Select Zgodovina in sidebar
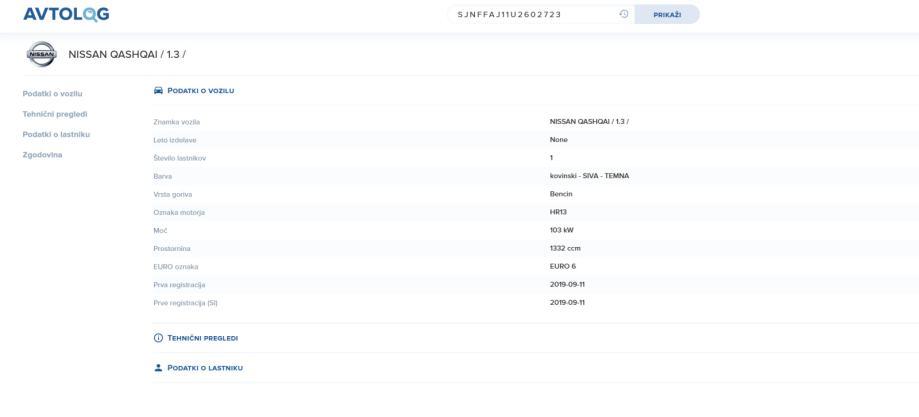This screenshot has height=417, width=919. point(42,155)
